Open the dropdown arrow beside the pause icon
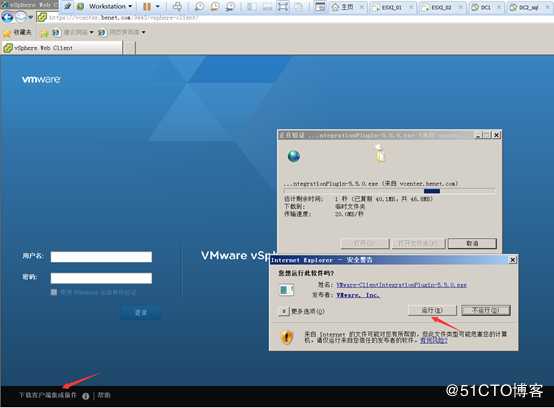 click(158, 6)
